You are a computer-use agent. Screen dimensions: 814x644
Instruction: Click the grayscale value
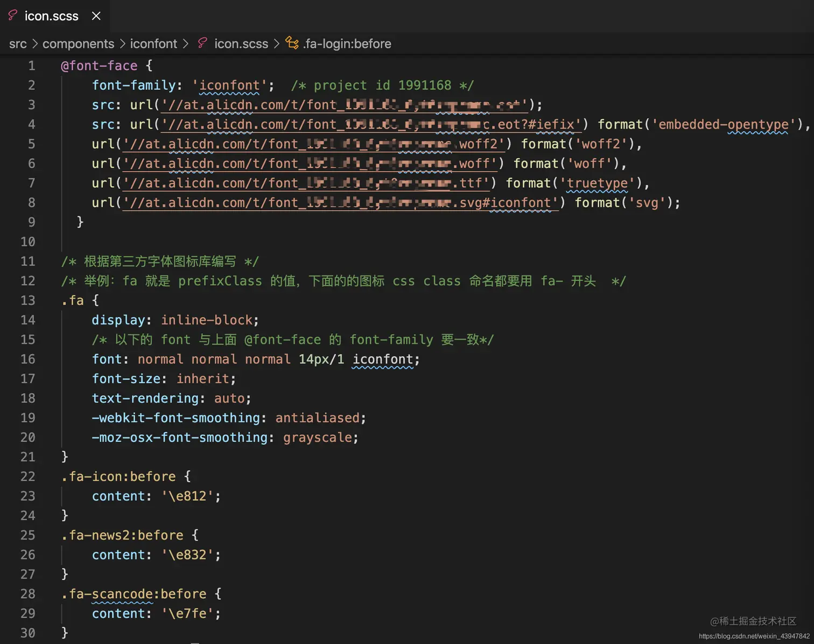[x=318, y=437]
